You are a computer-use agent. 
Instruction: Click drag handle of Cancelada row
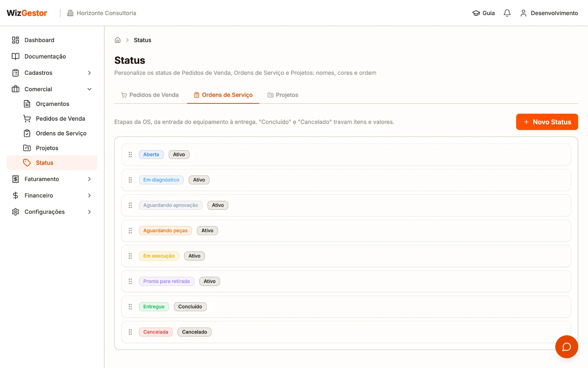point(130,332)
